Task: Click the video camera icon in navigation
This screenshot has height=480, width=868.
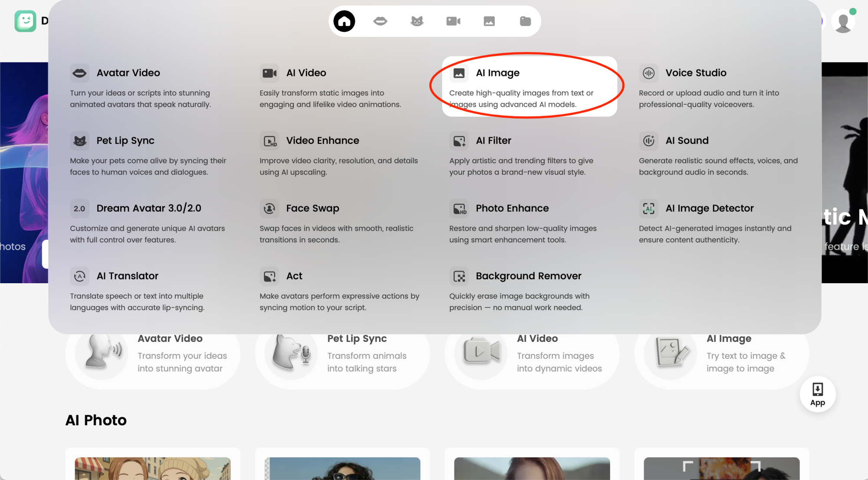Action: [453, 21]
